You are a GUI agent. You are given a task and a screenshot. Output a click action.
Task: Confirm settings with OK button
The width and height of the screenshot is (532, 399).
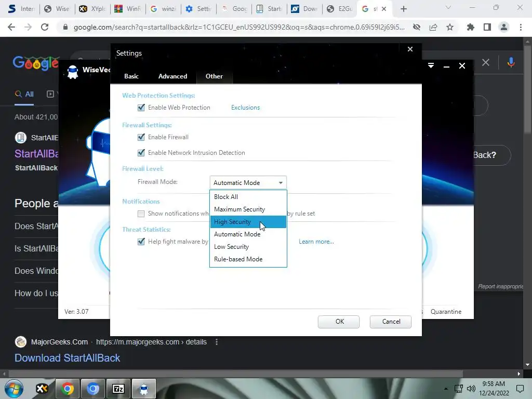click(x=339, y=322)
